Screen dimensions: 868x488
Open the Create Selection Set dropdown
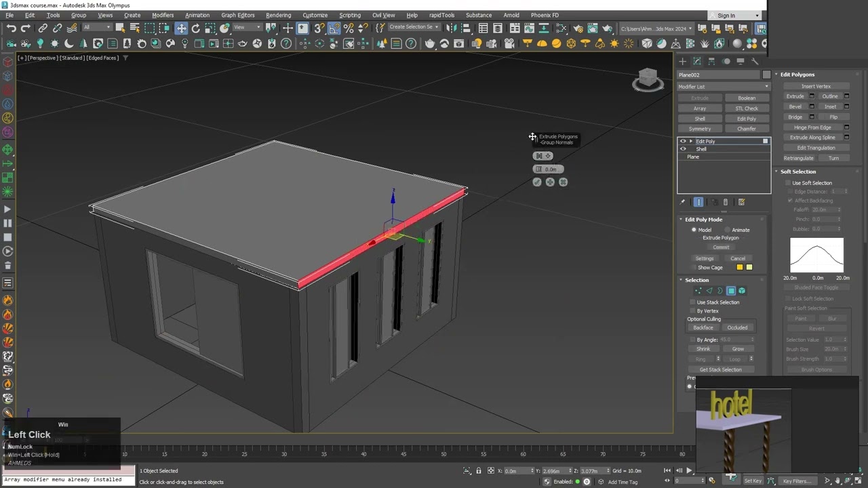[414, 27]
